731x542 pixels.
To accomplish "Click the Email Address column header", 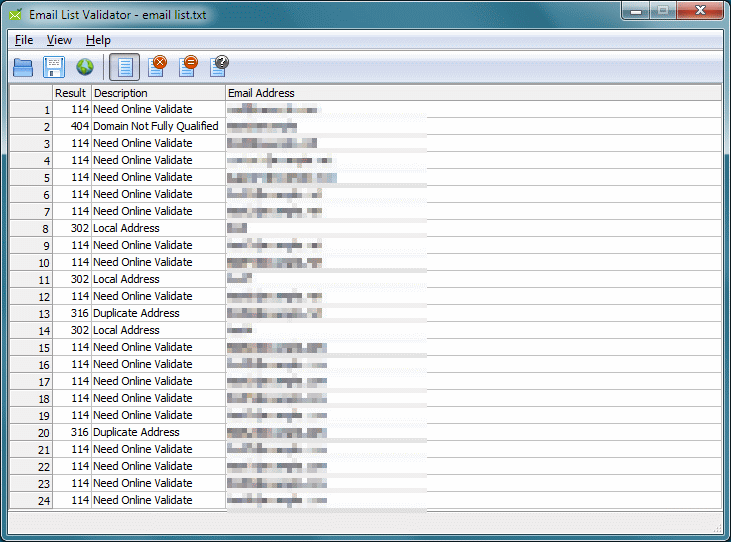I will [261, 93].
